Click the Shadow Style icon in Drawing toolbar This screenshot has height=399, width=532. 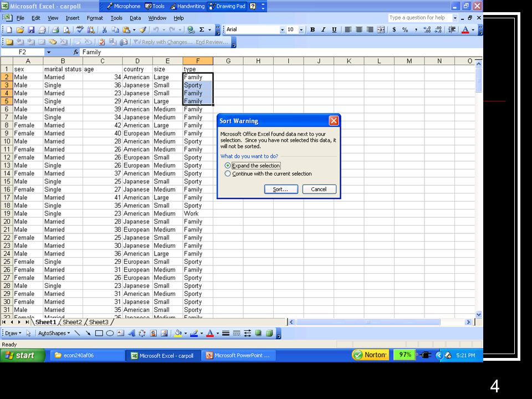pos(258,333)
